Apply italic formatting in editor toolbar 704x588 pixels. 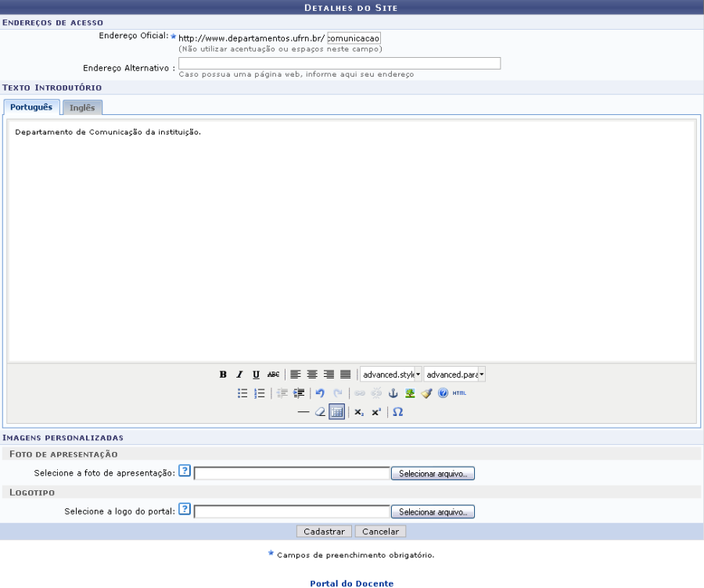point(239,375)
